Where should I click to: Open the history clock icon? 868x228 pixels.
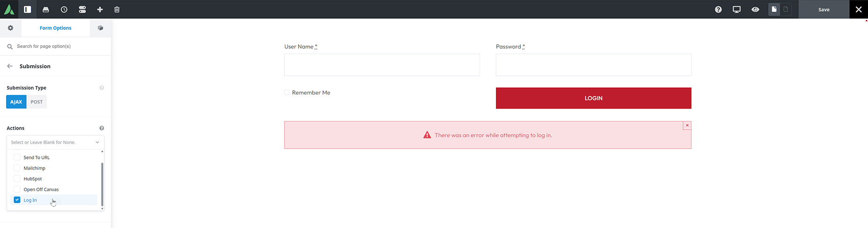coord(64,9)
